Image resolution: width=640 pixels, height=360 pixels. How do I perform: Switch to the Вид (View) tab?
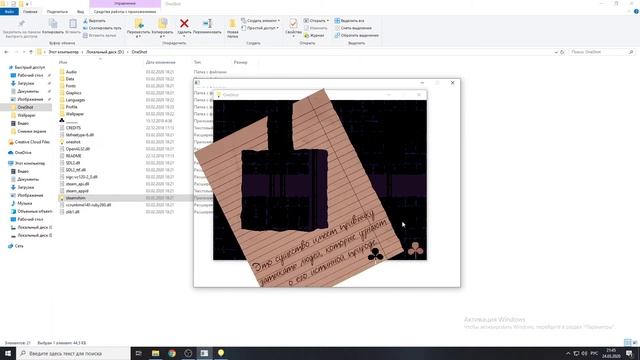point(80,12)
